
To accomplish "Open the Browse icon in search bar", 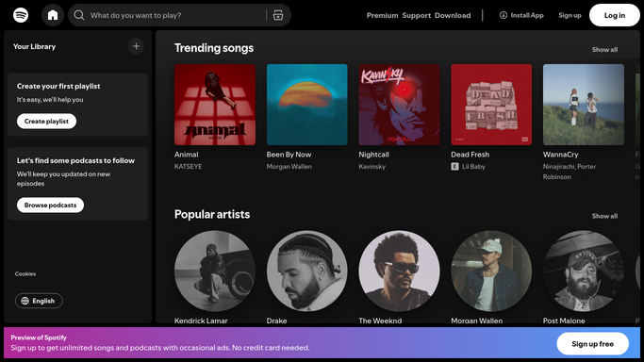I will coord(278,15).
